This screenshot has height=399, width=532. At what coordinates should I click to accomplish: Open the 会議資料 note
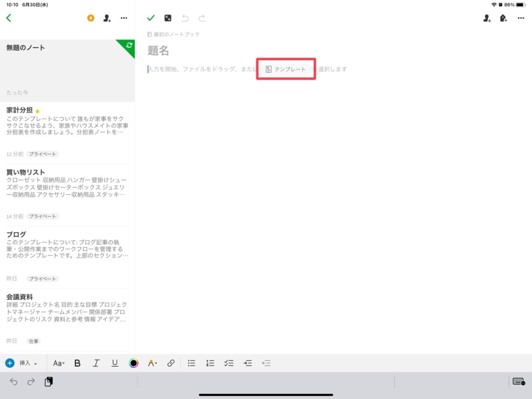click(x=67, y=320)
